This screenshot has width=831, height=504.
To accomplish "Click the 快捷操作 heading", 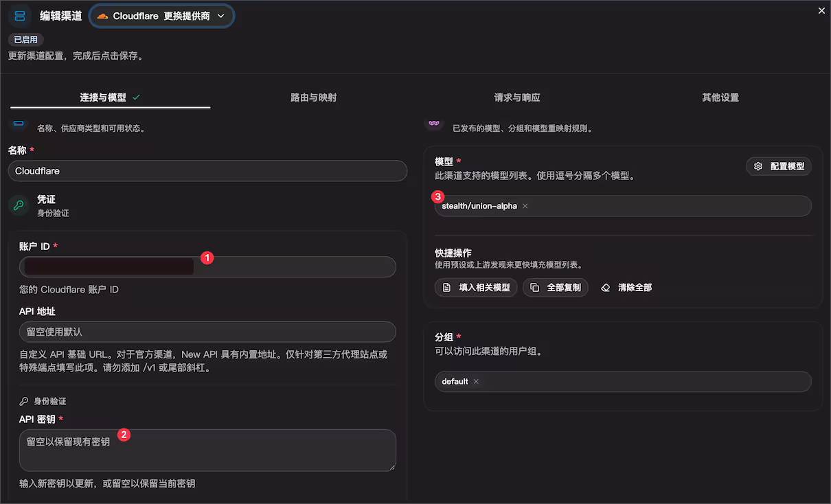I will pyautogui.click(x=453, y=253).
